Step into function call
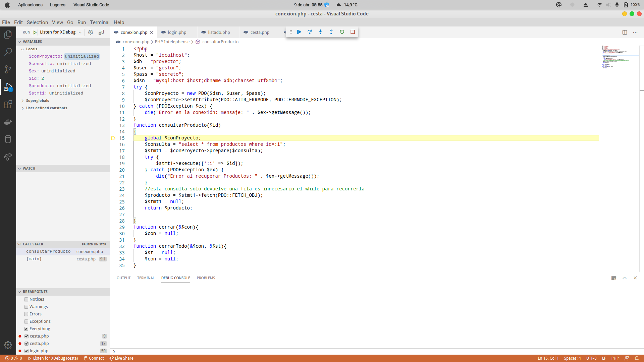 click(x=320, y=32)
